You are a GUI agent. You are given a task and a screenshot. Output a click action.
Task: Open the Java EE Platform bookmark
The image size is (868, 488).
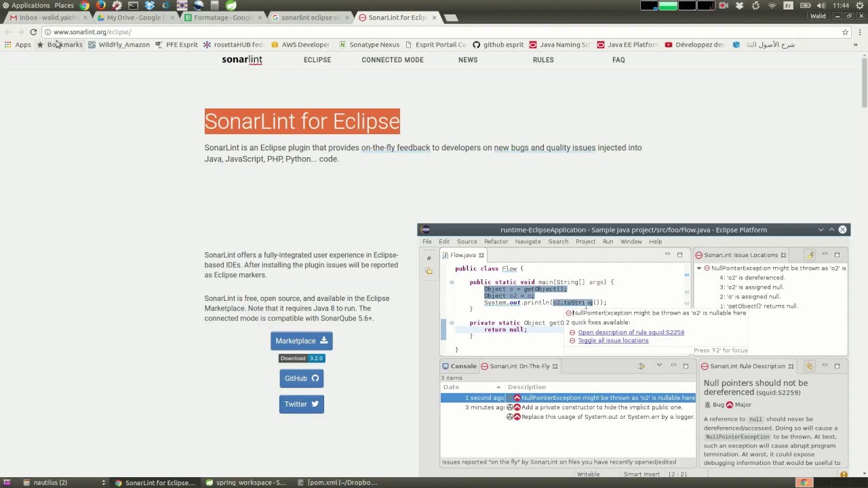tap(627, 45)
